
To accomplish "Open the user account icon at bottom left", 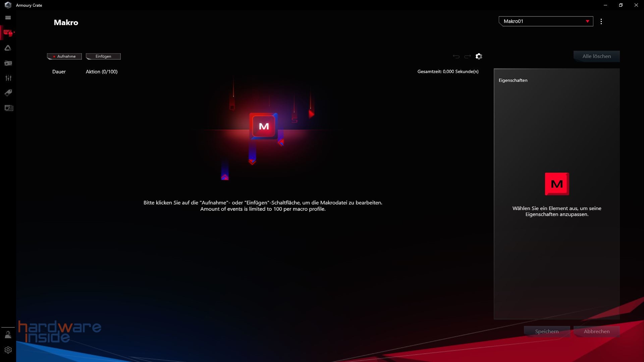I will point(8,335).
